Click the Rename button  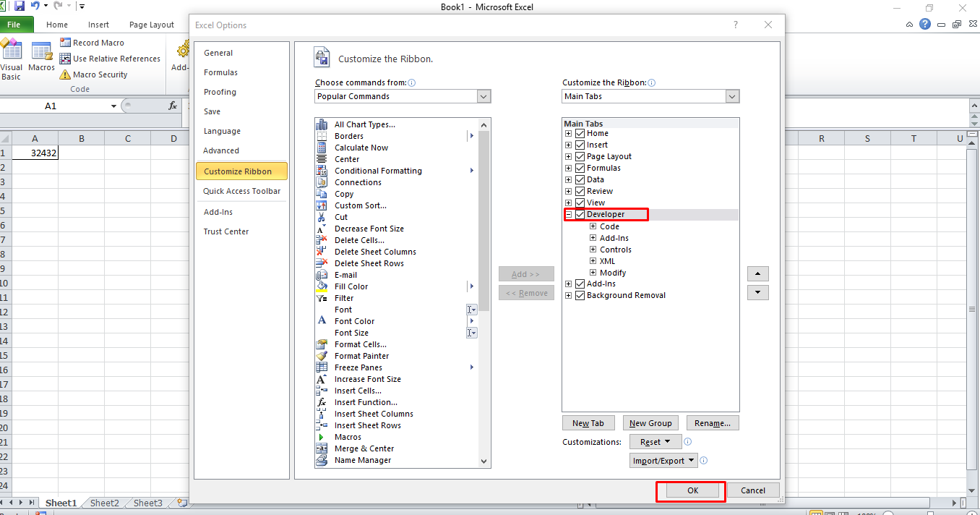713,422
